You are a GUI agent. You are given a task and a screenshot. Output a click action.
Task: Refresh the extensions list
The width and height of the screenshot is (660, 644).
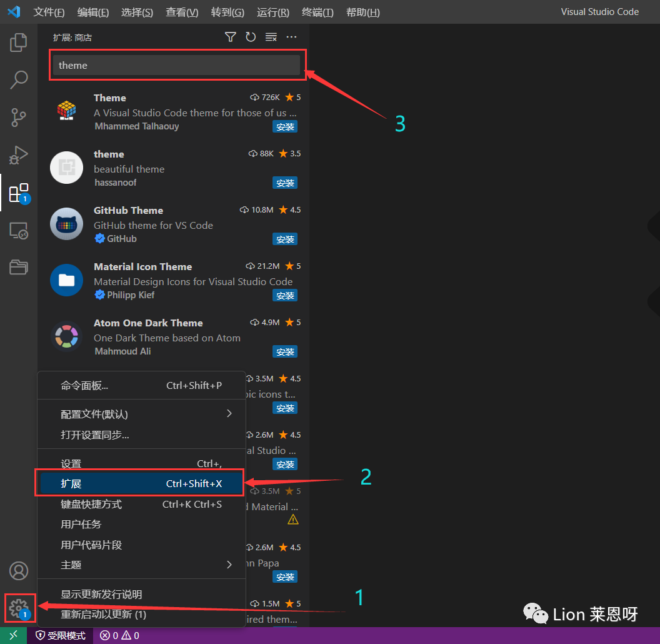coord(251,37)
